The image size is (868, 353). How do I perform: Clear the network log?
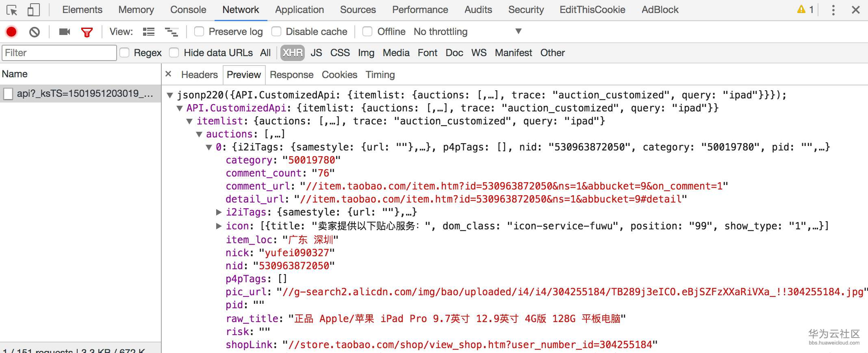click(35, 32)
